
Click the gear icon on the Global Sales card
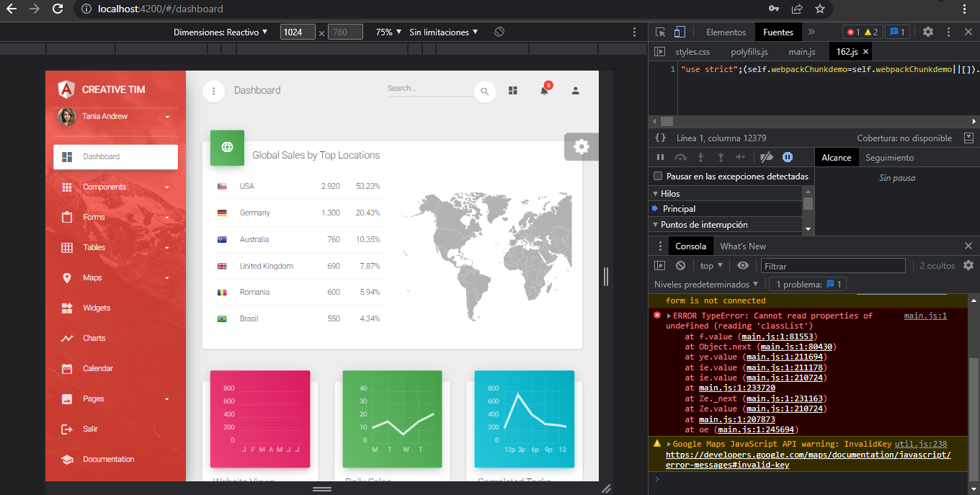point(581,146)
